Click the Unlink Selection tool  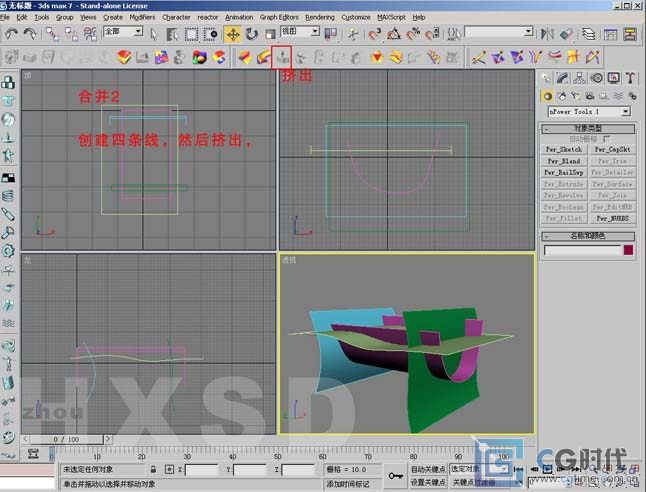tap(71, 34)
